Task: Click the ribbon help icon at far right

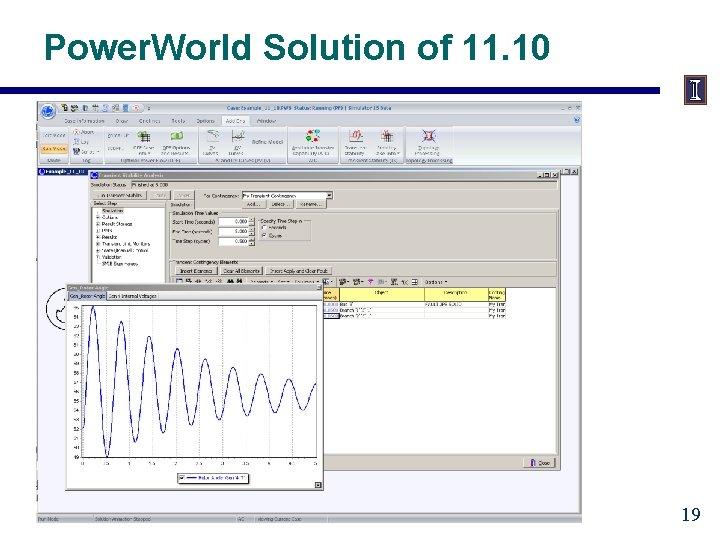Action: [576, 120]
